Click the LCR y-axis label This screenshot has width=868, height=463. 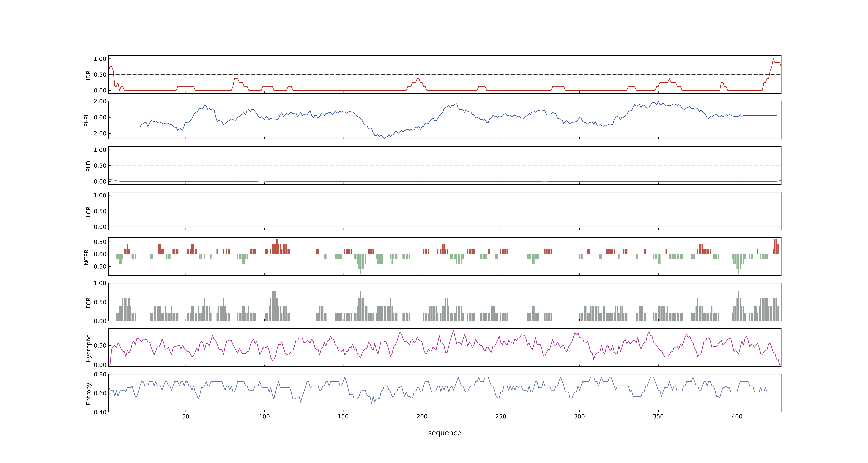(88, 211)
